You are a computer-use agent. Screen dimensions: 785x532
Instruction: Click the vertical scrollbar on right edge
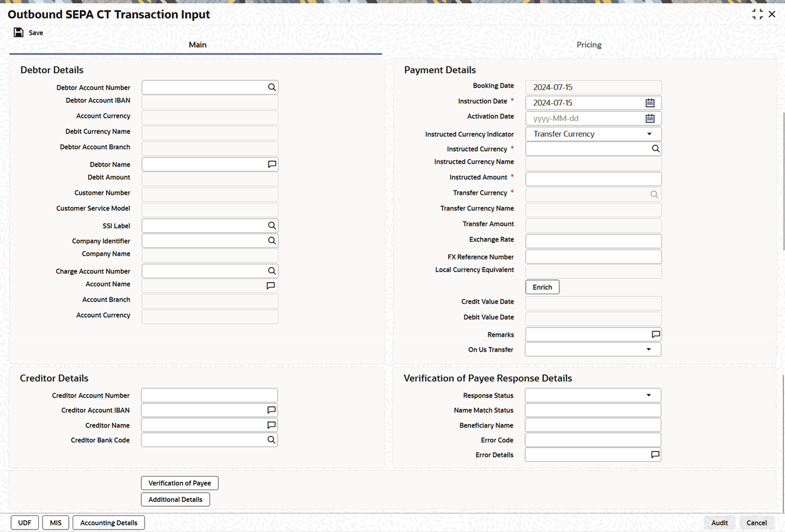pyautogui.click(x=783, y=181)
